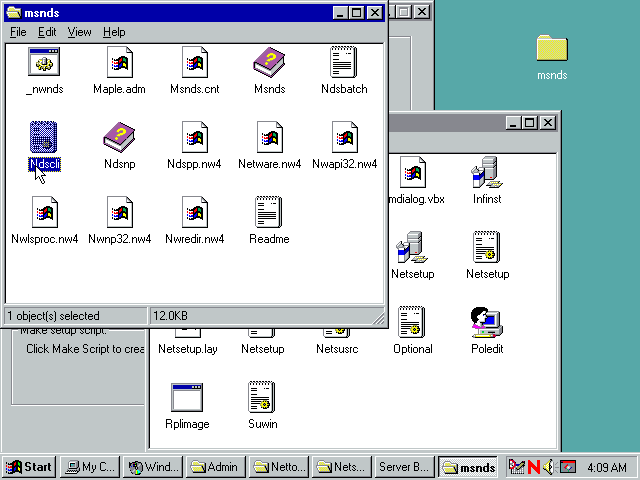Select the Ndspp.nw4 file icon
Screen dimensions: 640x480
[195, 137]
